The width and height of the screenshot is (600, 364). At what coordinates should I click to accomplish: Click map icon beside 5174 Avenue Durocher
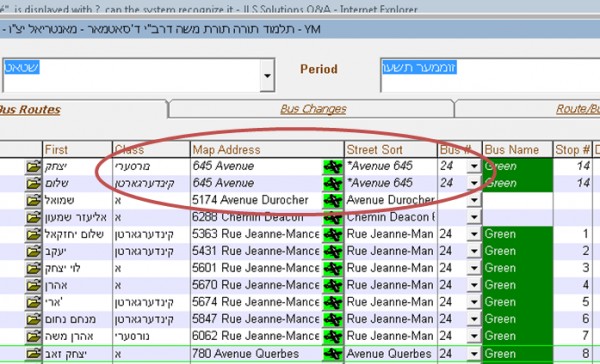333,200
